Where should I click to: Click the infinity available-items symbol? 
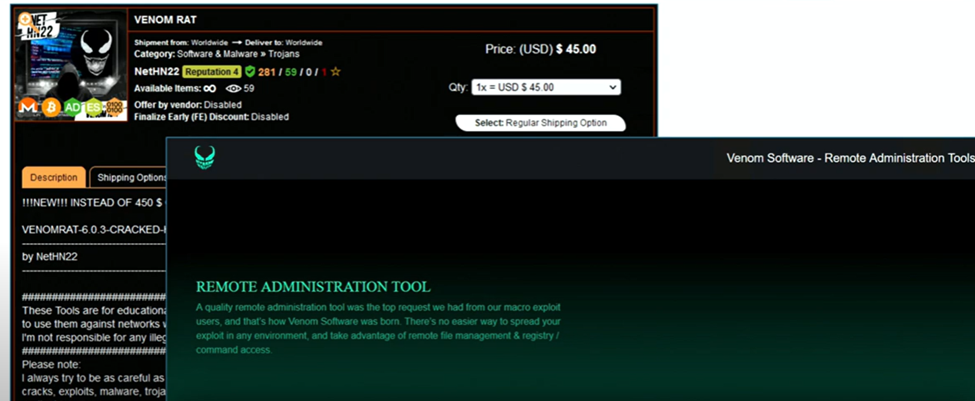tap(210, 88)
